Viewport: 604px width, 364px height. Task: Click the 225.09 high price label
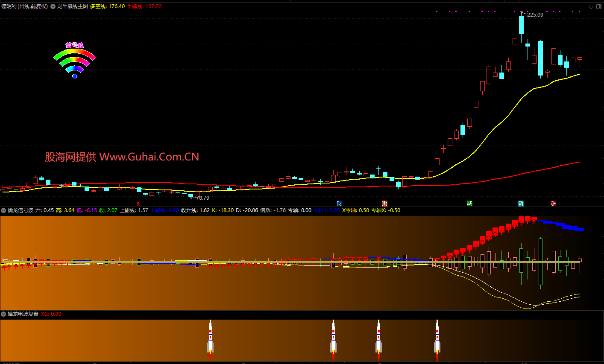(x=535, y=15)
